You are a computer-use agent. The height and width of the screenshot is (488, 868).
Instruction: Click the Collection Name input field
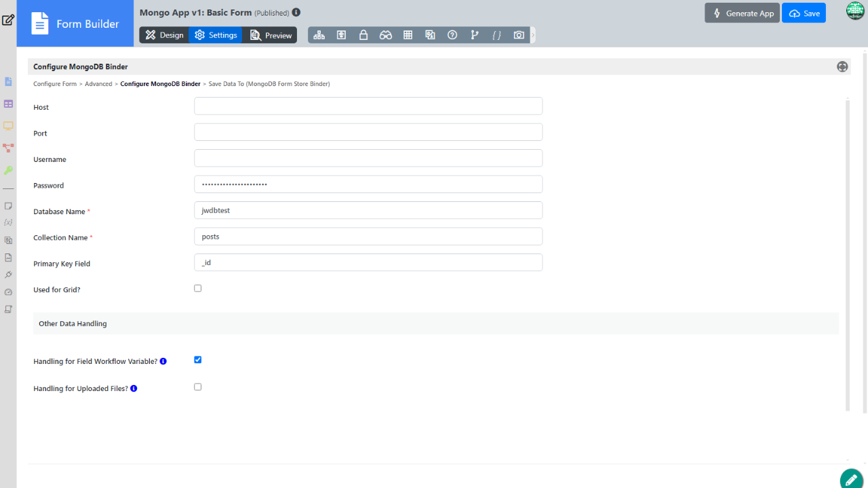click(368, 237)
